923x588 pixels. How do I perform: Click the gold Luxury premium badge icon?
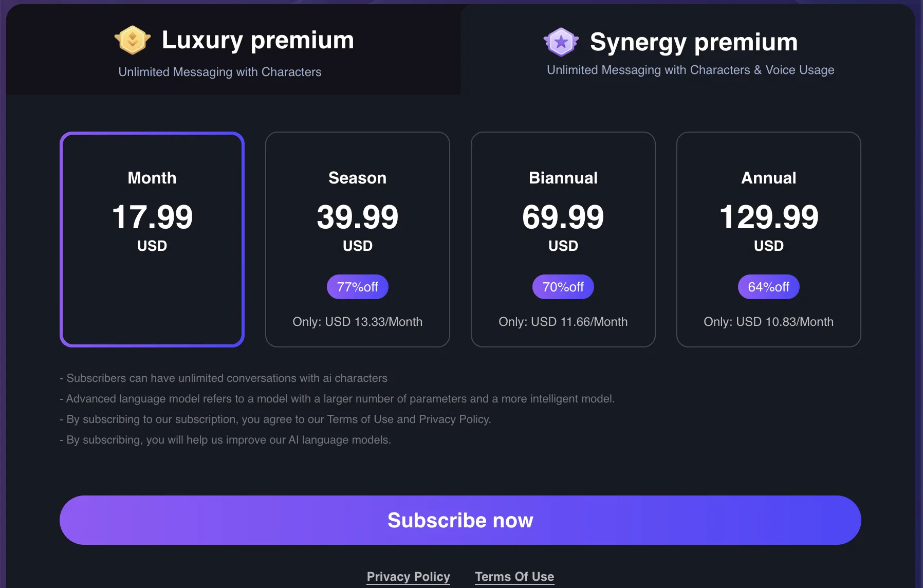pos(132,40)
